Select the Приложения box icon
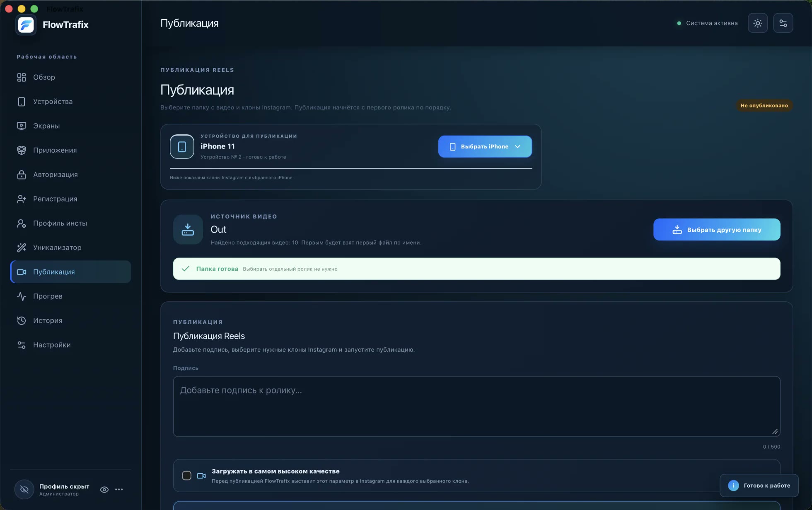Image resolution: width=812 pixels, height=510 pixels. 22,151
